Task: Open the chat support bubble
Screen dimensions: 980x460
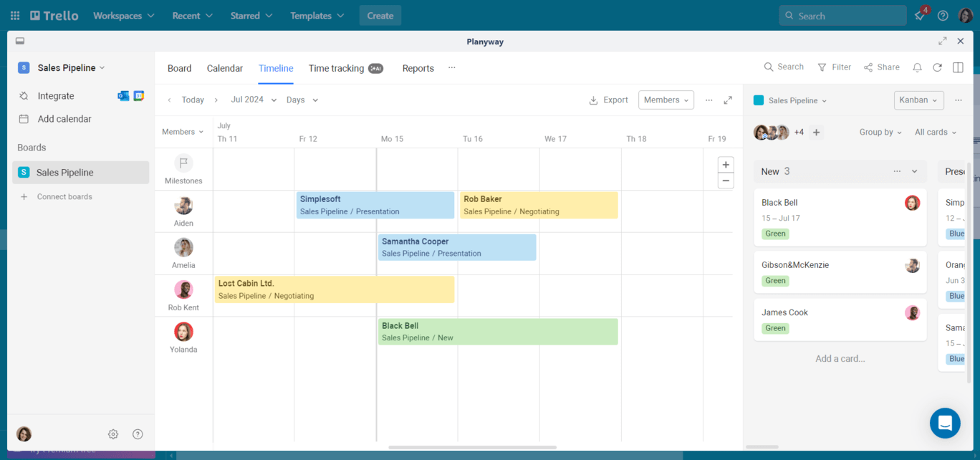Action: click(944, 423)
